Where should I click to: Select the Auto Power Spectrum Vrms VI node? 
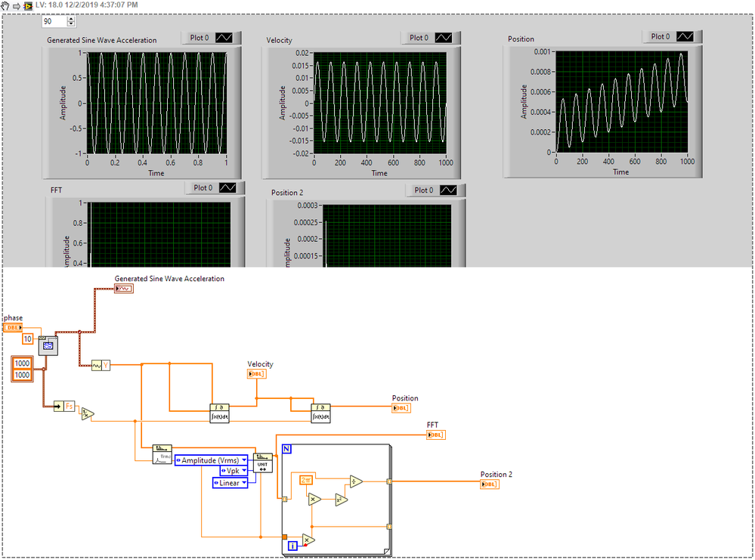point(162,454)
